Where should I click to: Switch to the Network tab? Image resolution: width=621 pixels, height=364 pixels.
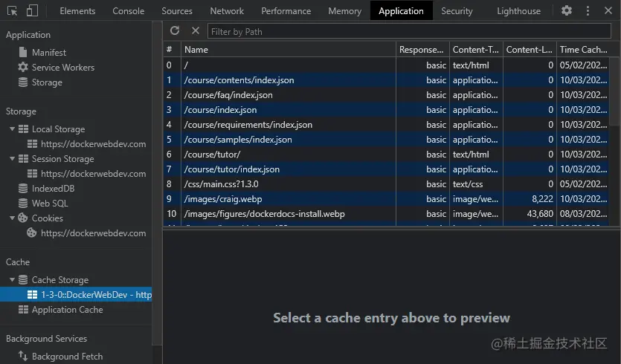(227, 11)
